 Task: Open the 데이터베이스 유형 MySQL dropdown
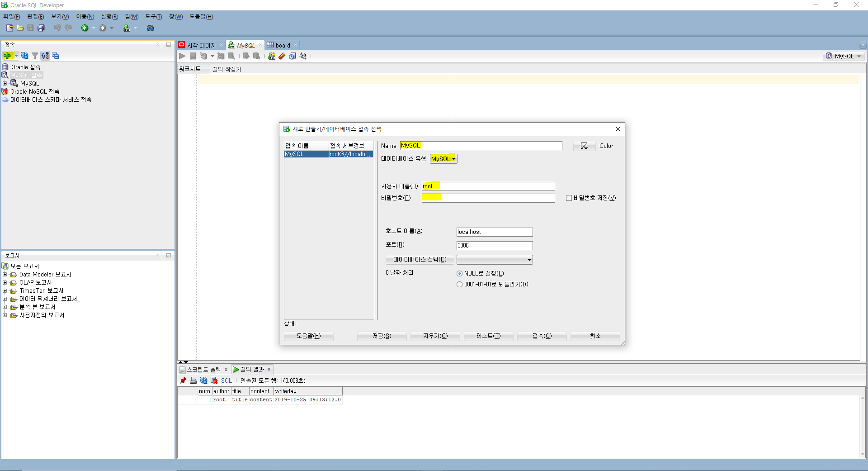pyautogui.click(x=443, y=159)
